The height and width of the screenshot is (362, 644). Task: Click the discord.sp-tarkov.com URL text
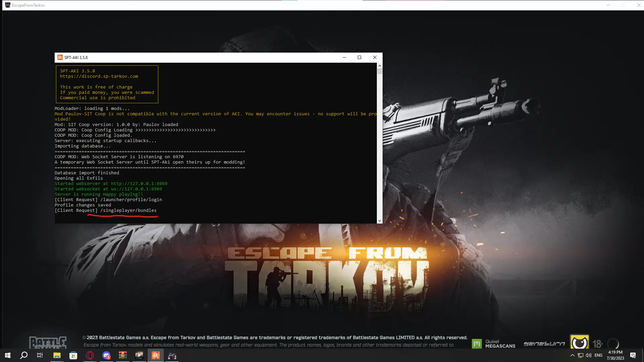click(x=99, y=76)
